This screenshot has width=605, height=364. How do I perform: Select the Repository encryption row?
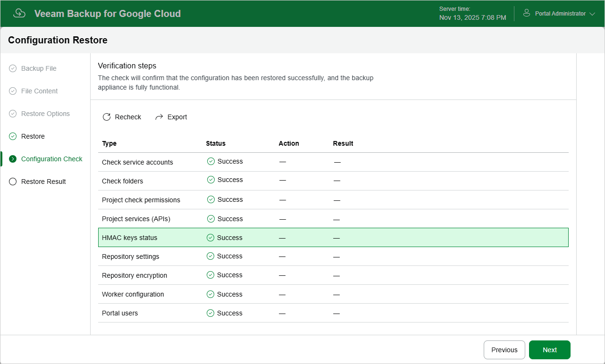coord(333,275)
